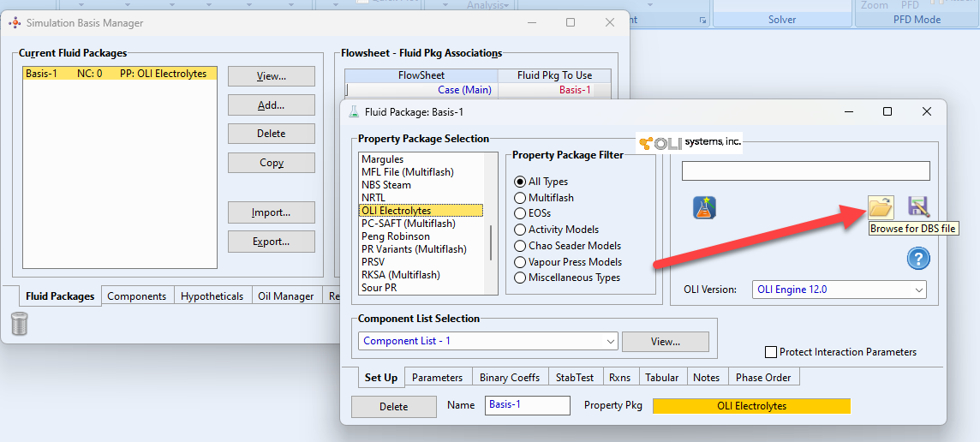The image size is (980, 442).
Task: Select Basis-1 row in Current Fluid Packages
Action: (120, 74)
